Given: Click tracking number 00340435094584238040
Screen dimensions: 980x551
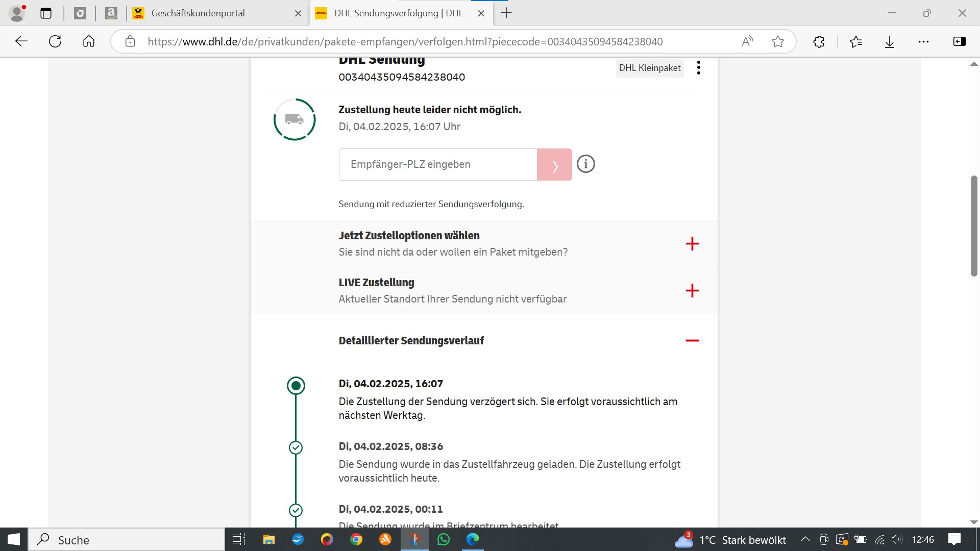Looking at the screenshot, I should (402, 77).
